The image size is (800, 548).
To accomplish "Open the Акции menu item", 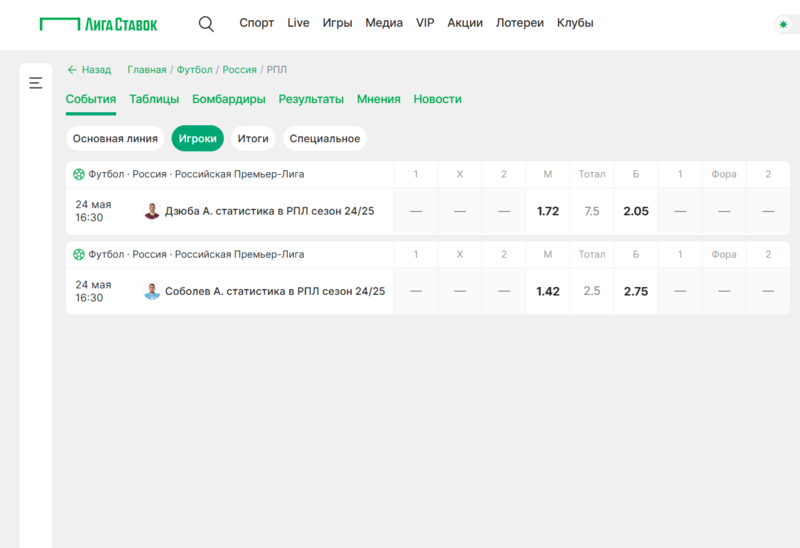I will (465, 23).
